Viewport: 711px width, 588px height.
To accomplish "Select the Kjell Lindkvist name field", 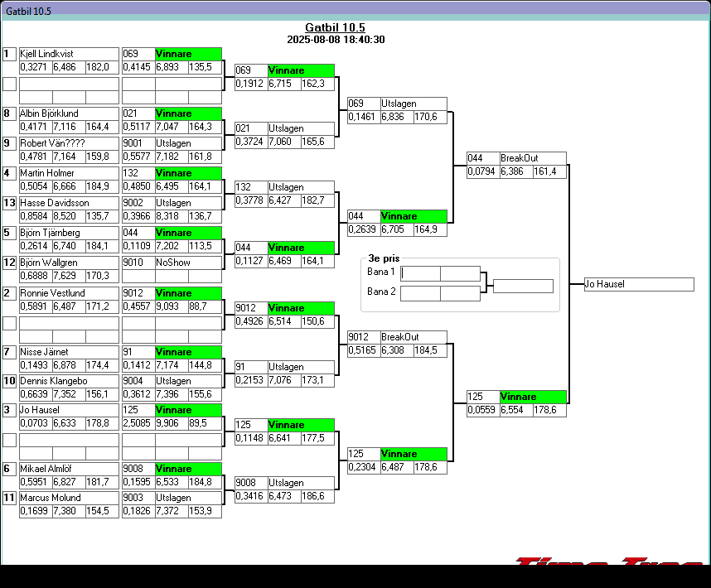I will point(69,54).
